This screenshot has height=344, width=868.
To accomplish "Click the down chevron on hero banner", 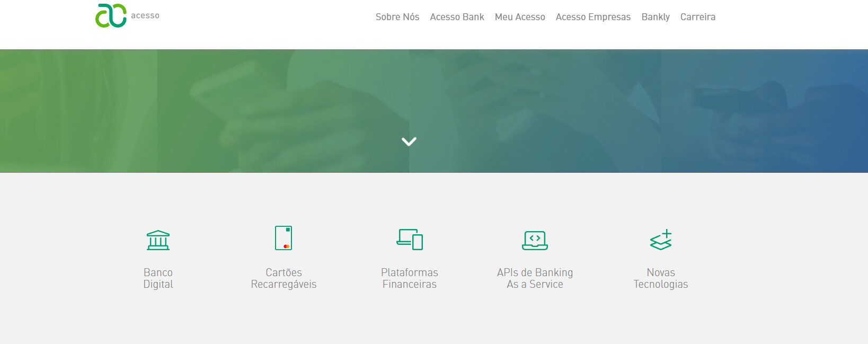I will tap(409, 142).
